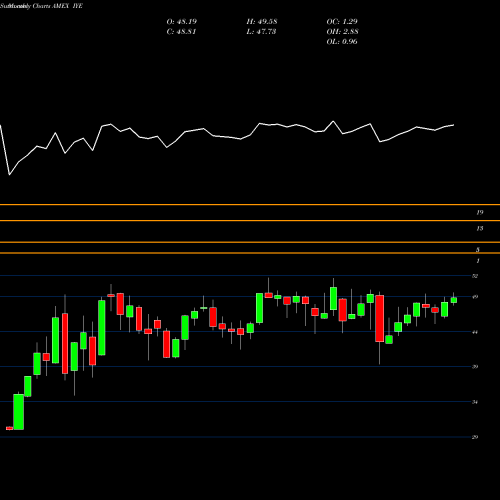500x500 pixels.
Task: Click the 52 price axis label
Action: (x=475, y=276)
